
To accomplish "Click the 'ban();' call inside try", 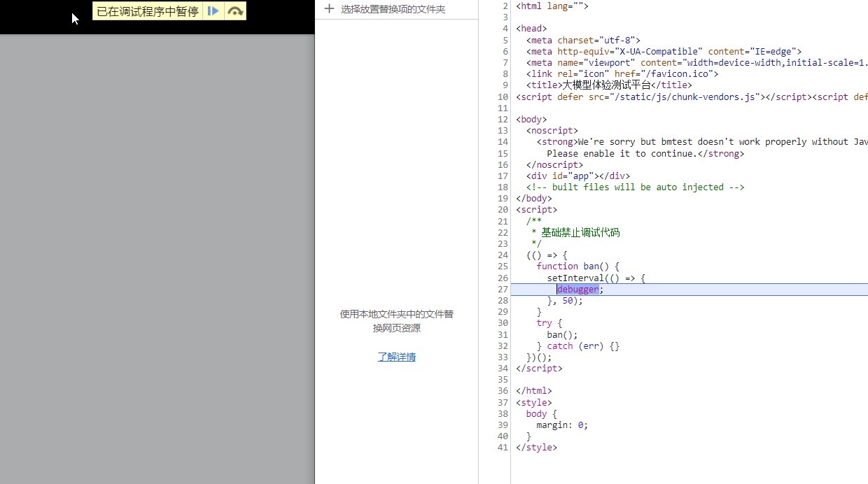I will 563,334.
